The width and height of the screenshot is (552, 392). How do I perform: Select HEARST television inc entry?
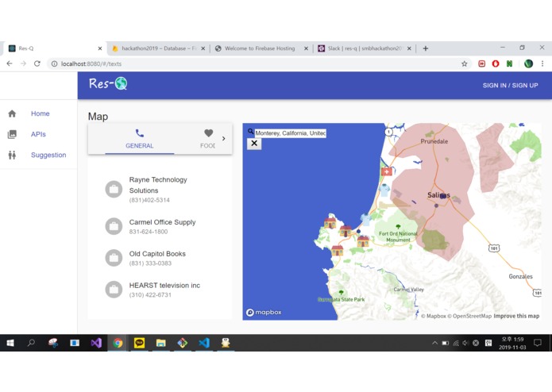160,290
